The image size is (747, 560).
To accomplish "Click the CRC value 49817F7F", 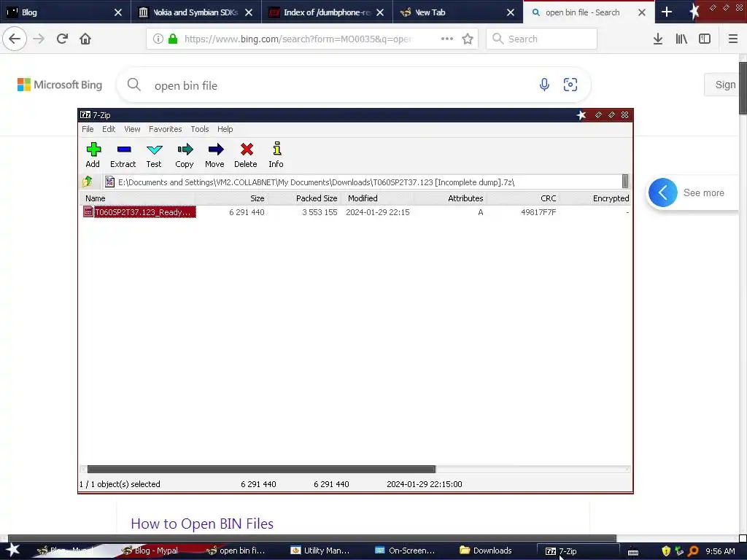I will (x=538, y=212).
